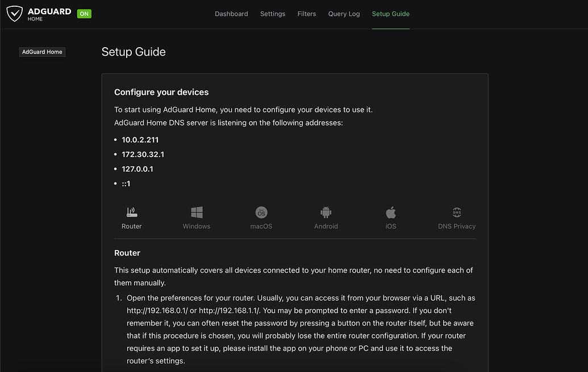
Task: Select the DNS Privacy globe icon
Action: [x=457, y=212]
